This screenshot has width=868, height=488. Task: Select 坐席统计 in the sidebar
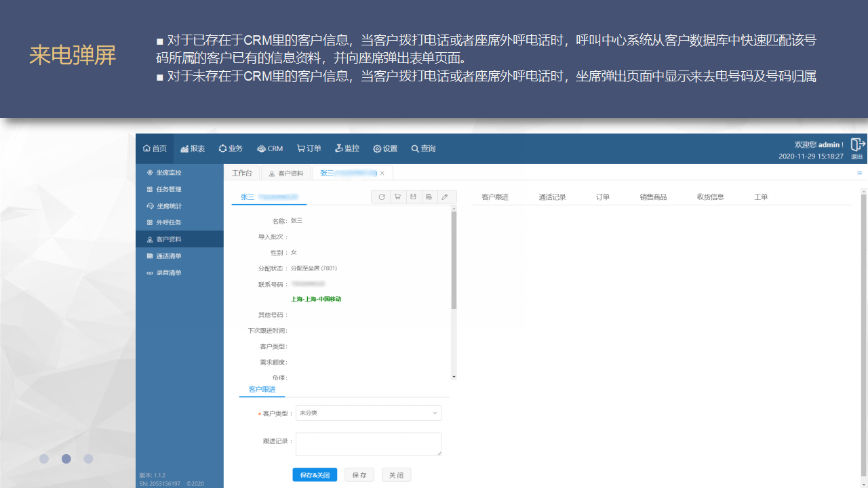coord(180,206)
